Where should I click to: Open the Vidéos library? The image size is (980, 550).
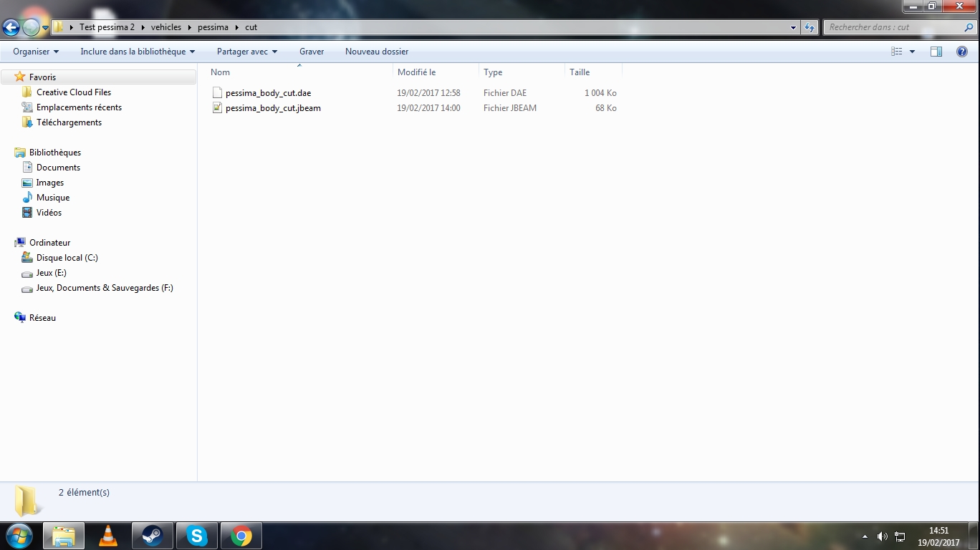(x=49, y=213)
